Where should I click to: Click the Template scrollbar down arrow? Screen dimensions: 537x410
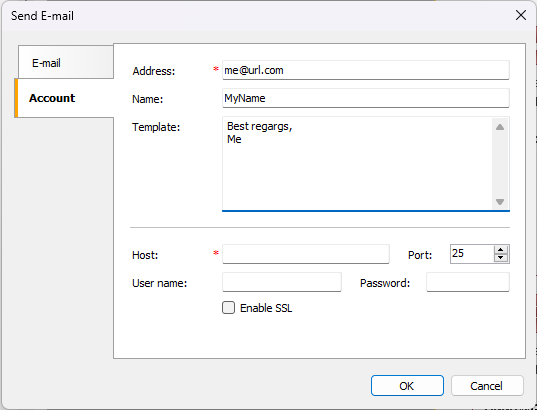point(500,202)
